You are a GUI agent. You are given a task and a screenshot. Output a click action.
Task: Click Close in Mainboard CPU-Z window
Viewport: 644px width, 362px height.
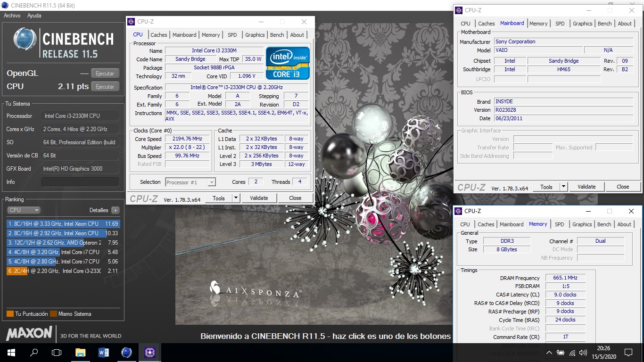623,187
